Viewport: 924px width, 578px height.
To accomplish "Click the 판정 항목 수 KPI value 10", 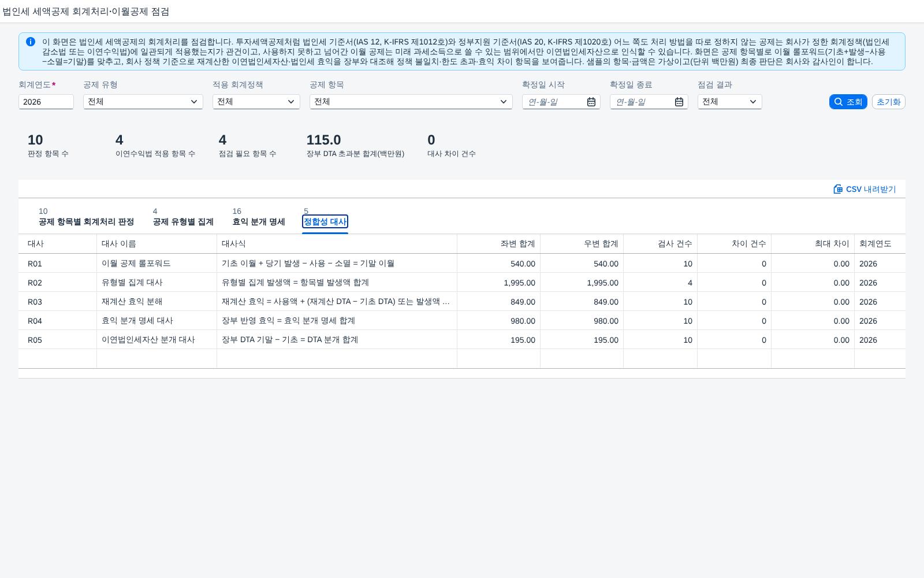I will (x=35, y=140).
